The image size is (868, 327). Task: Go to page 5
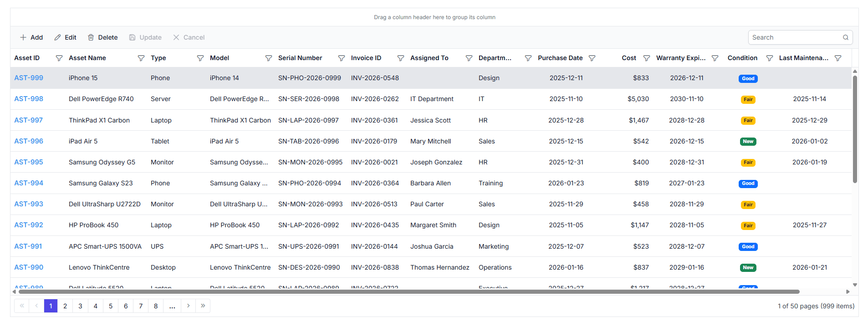coord(111,306)
